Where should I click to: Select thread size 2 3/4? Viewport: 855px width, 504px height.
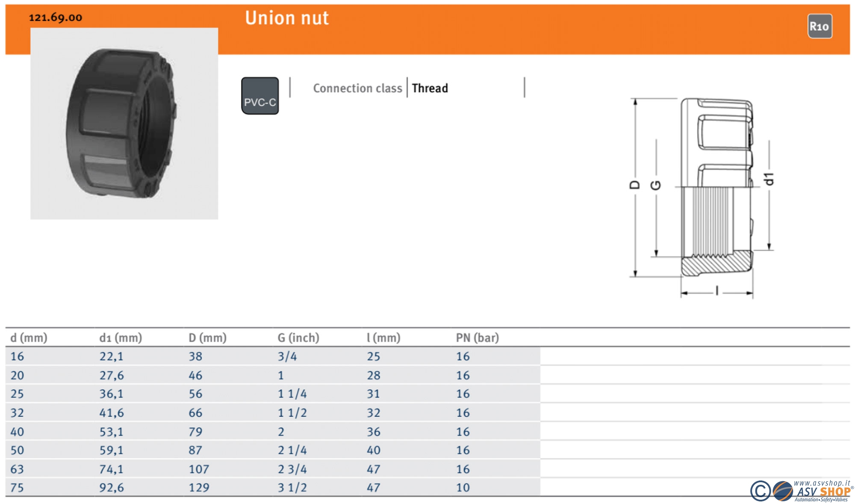292,469
